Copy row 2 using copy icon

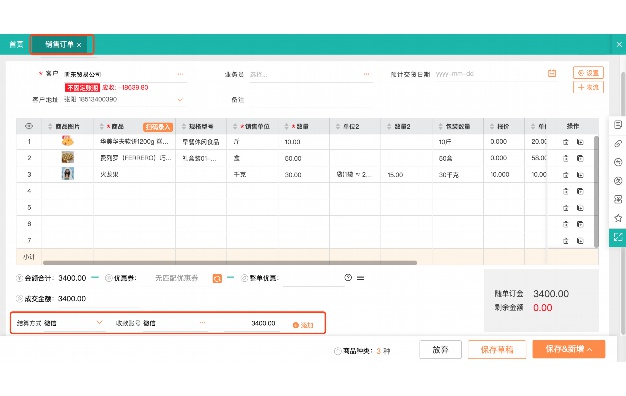click(x=580, y=158)
